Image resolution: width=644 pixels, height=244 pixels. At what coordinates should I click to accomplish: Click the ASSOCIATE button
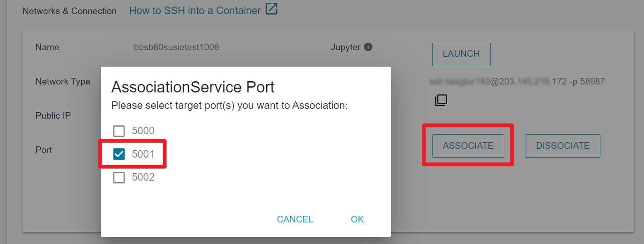coord(468,145)
